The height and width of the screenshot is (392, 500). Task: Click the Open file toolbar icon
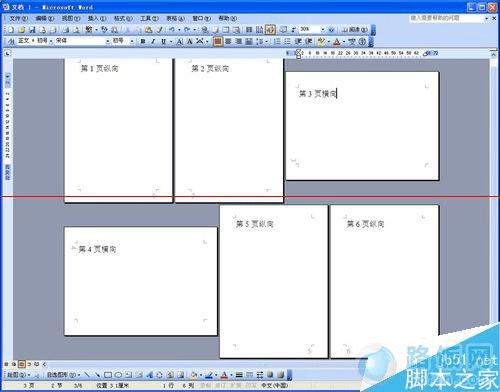pyautogui.click(x=22, y=30)
